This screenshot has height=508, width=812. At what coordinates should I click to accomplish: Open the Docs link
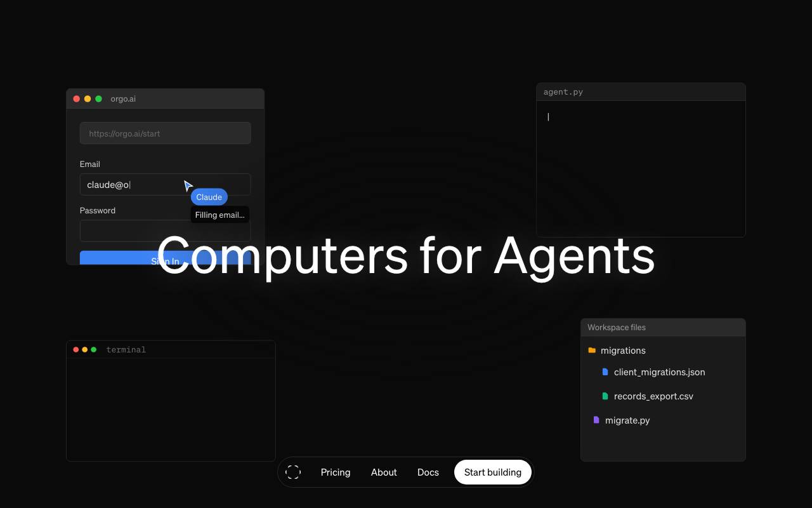(428, 472)
